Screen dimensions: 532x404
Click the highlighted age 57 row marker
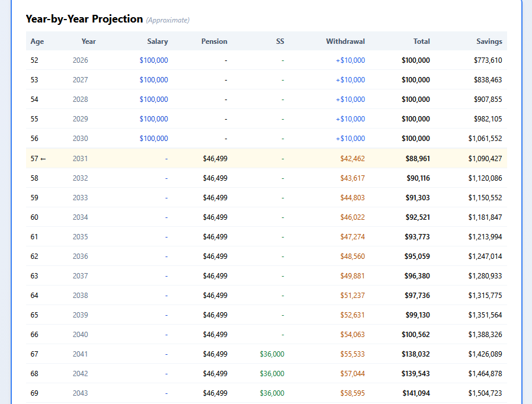click(x=38, y=158)
